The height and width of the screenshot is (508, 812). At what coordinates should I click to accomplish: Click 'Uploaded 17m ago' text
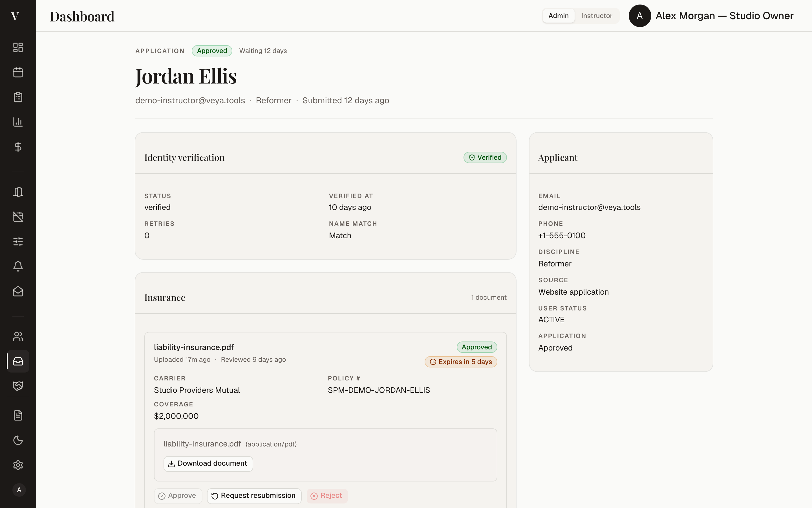182,360
